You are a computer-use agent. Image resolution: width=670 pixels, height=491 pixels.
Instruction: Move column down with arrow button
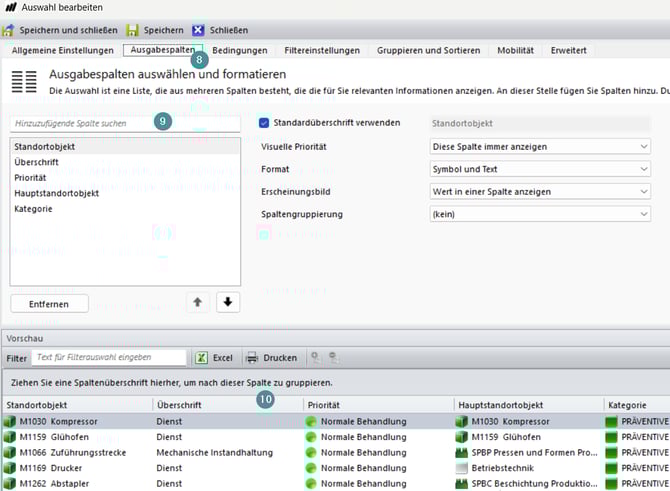[x=228, y=302]
